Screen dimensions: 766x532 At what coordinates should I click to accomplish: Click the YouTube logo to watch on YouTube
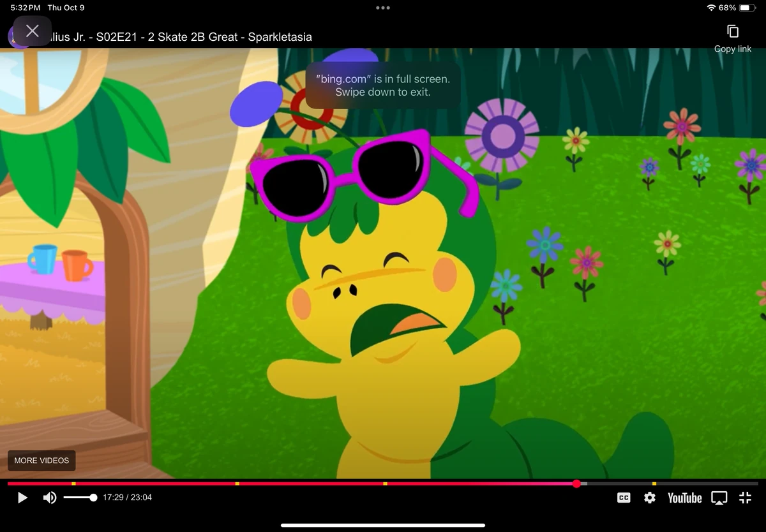[x=684, y=498]
